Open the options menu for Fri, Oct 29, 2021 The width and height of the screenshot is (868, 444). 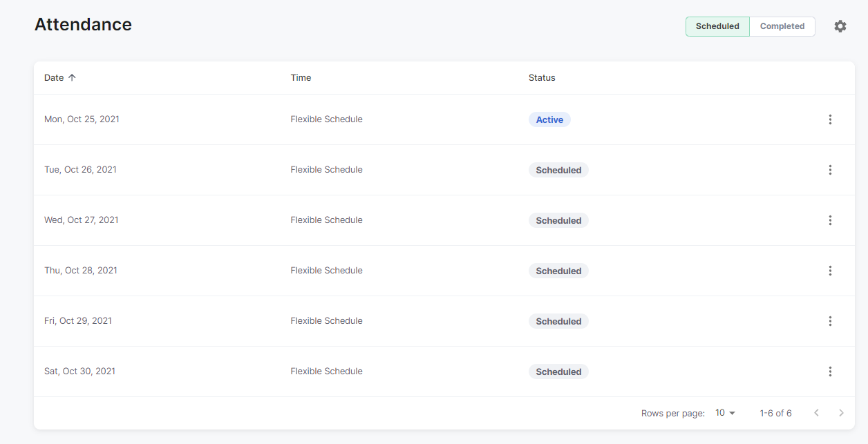[830, 321]
